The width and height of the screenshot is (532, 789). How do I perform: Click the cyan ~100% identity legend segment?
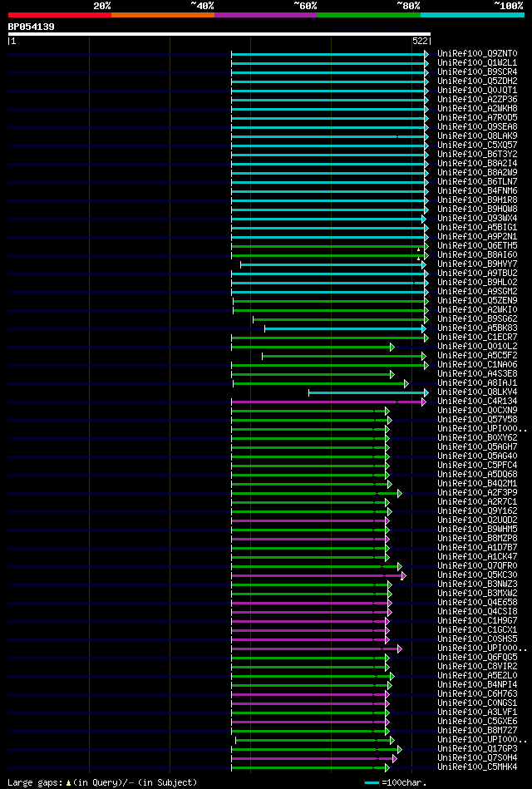click(x=473, y=15)
